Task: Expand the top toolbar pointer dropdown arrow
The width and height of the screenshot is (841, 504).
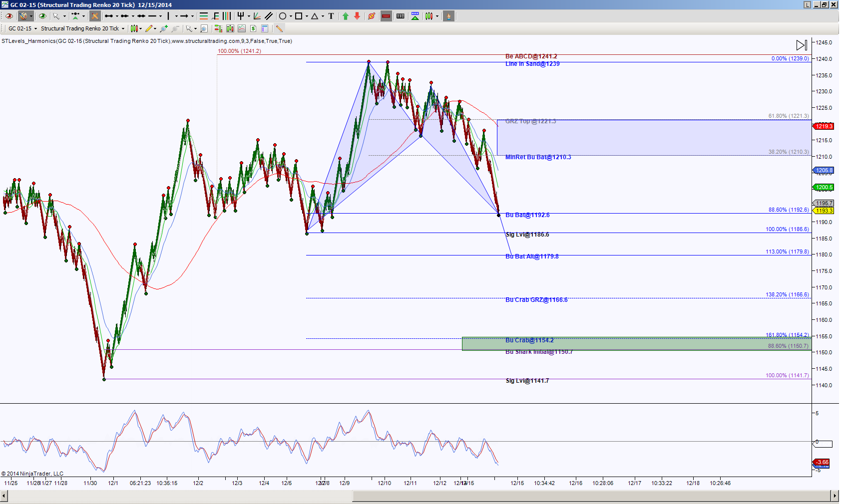Action: pos(64,16)
